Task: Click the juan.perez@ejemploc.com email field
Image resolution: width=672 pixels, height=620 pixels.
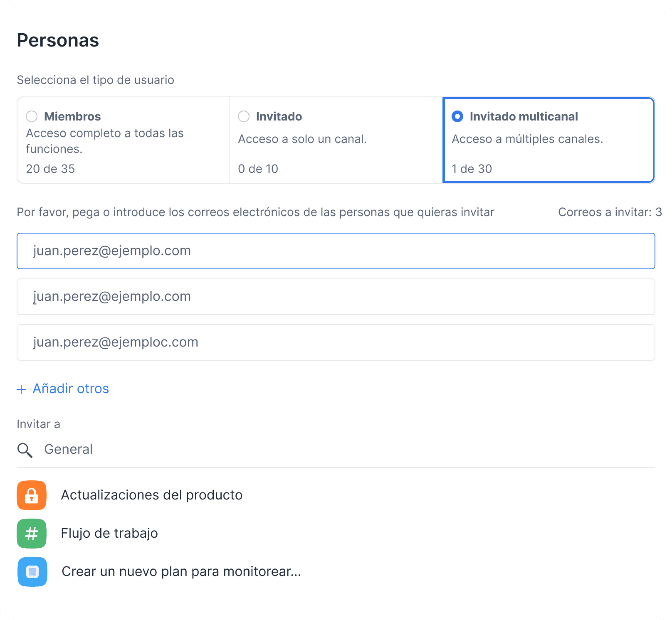Action: click(336, 342)
